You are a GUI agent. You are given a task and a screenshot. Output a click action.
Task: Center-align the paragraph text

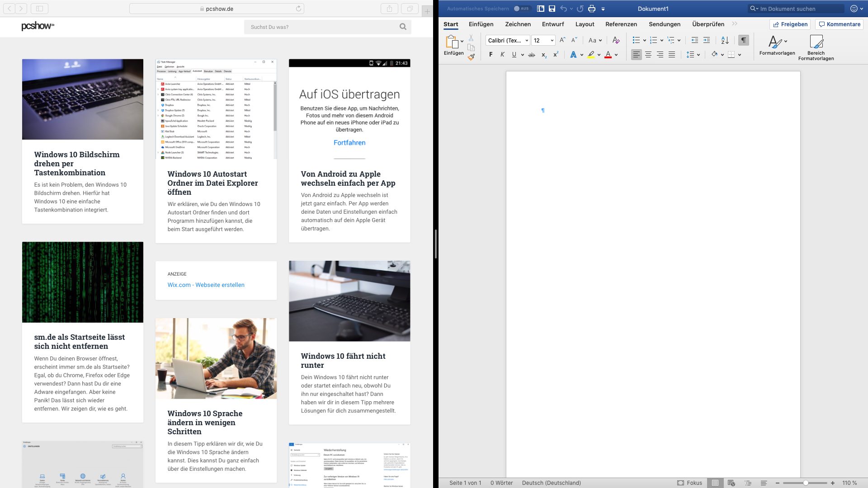[x=648, y=55]
